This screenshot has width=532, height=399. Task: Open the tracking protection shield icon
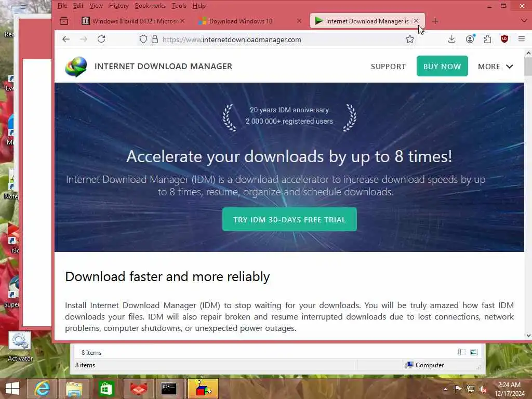(143, 39)
